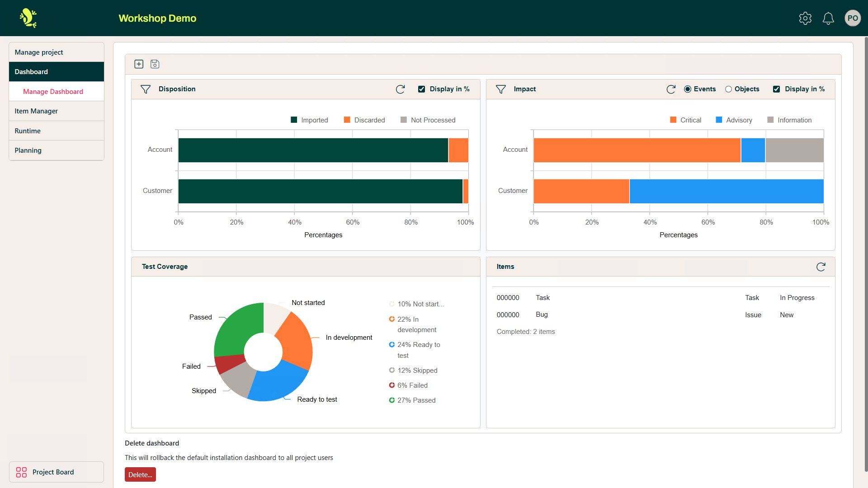Open the settings gear
This screenshot has width=868, height=488.
[x=805, y=18]
